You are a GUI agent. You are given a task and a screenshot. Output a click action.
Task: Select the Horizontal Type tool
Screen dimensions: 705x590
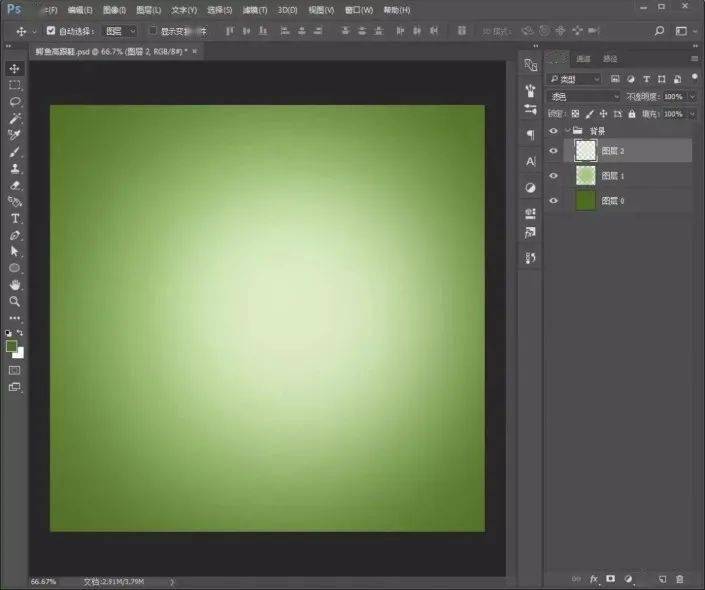[15, 219]
